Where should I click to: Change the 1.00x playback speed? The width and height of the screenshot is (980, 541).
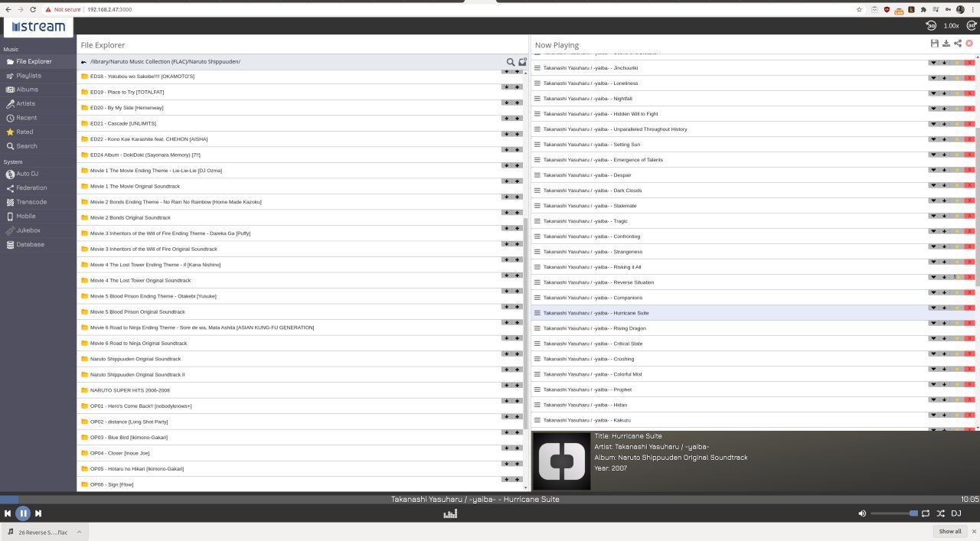(x=951, y=26)
